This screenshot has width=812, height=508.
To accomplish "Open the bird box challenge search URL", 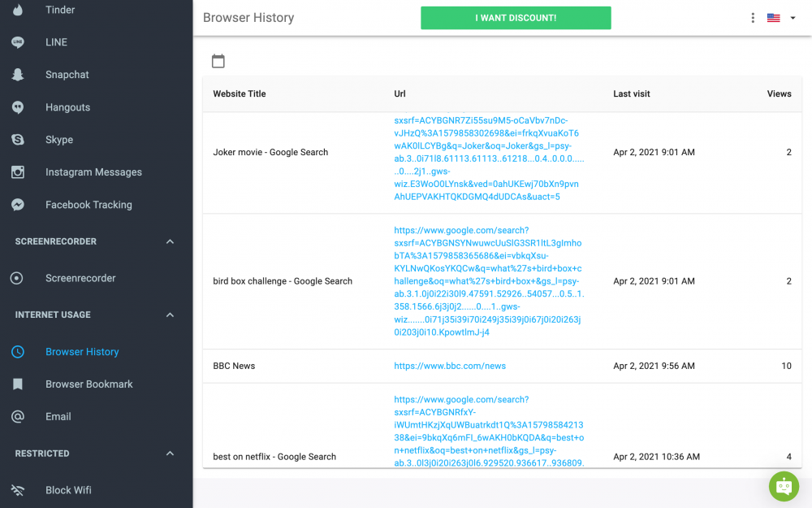I will click(489, 281).
